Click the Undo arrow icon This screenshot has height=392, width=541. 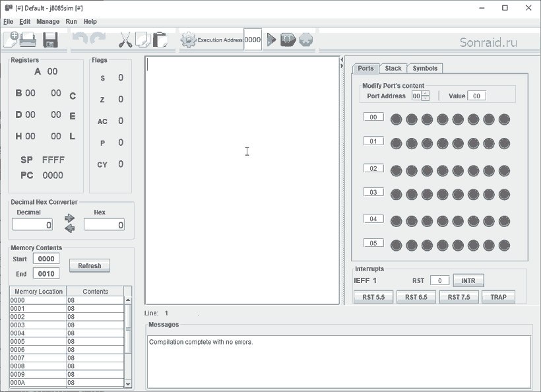[80, 39]
